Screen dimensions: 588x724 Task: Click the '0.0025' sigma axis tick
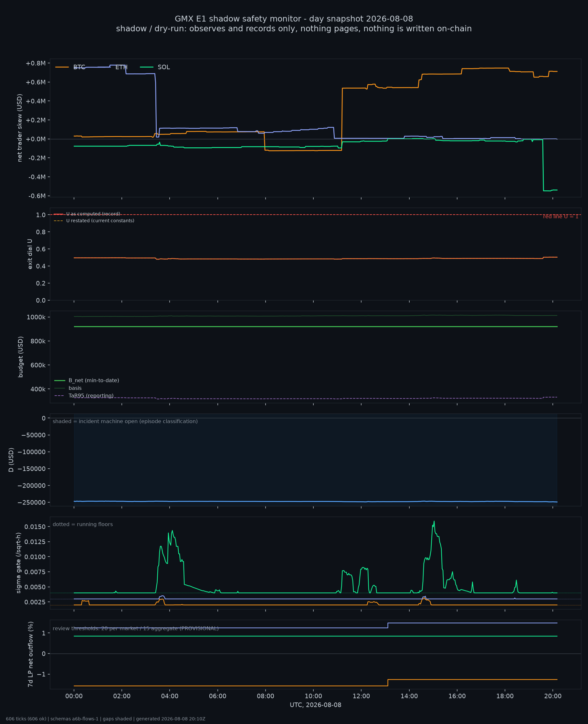click(35, 602)
